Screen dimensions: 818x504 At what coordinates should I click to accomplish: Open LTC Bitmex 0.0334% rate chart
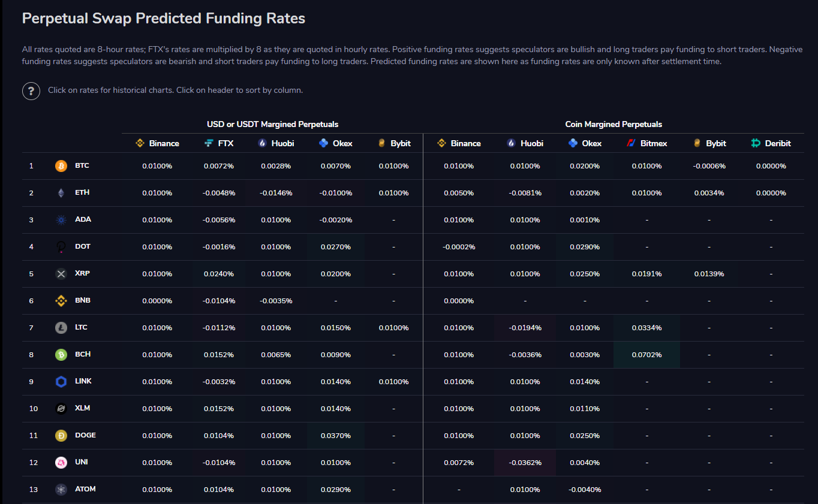coord(646,328)
